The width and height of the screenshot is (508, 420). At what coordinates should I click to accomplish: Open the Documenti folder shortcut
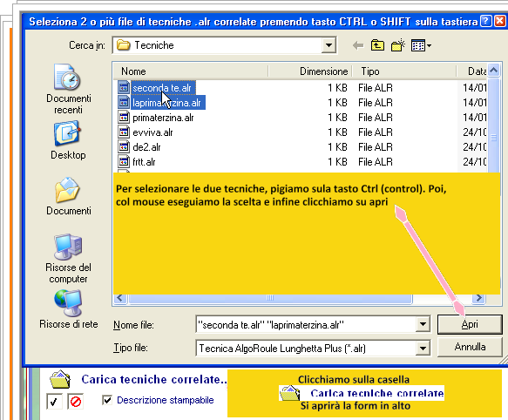pos(68,196)
